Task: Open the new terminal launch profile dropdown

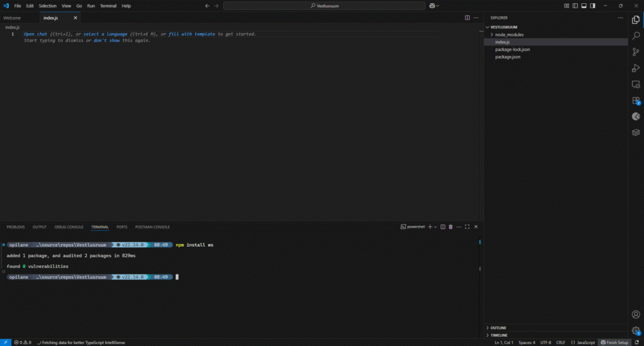Action: (x=436, y=226)
